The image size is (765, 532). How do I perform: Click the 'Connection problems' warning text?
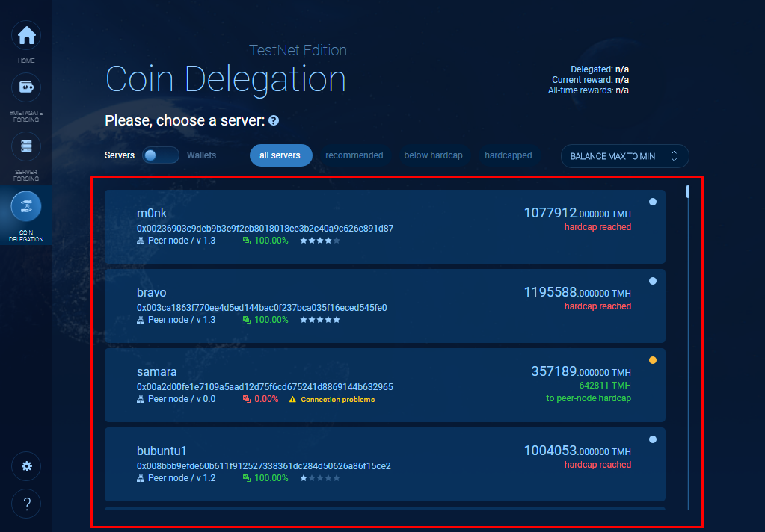[x=337, y=399]
